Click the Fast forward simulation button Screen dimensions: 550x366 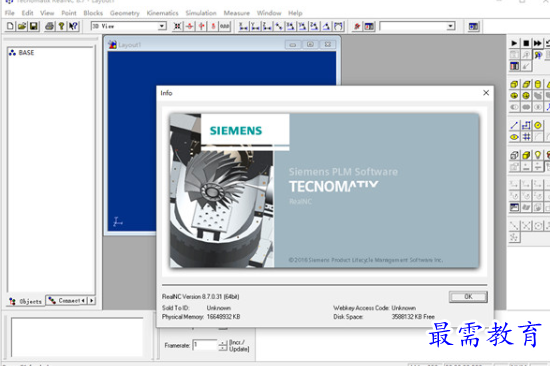point(537,43)
